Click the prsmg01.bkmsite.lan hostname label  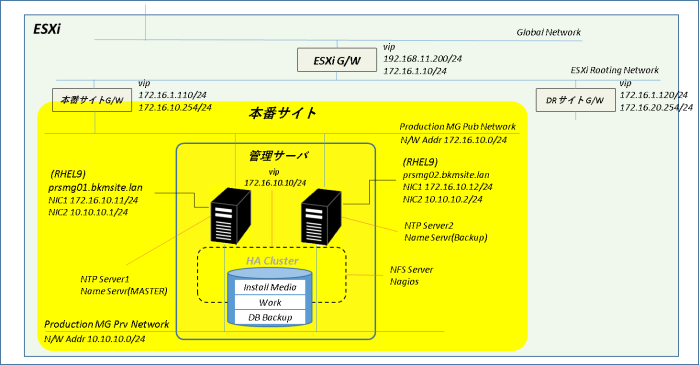pos(96,187)
